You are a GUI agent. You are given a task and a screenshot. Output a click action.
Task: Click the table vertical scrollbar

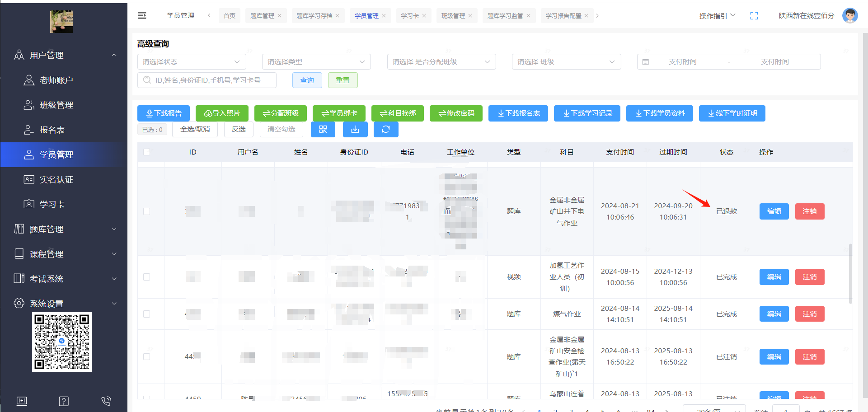(850, 274)
